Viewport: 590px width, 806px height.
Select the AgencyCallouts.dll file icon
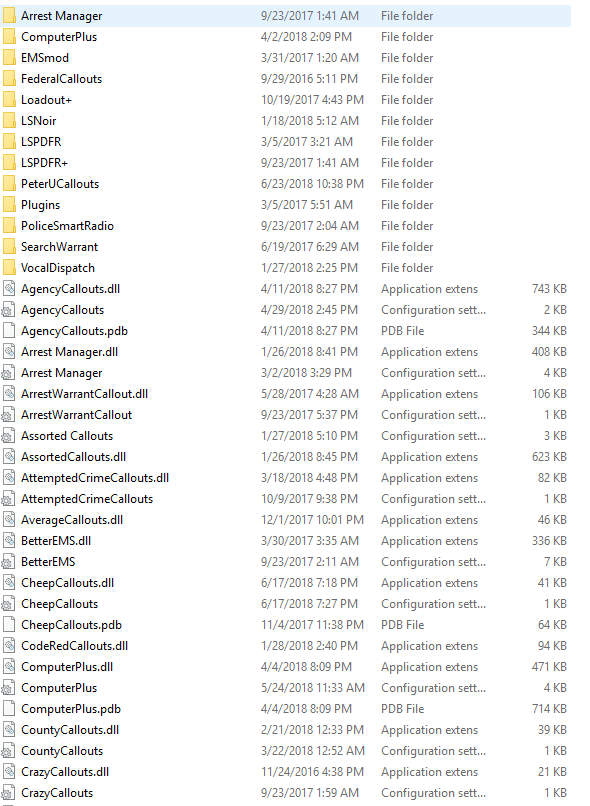coord(9,289)
